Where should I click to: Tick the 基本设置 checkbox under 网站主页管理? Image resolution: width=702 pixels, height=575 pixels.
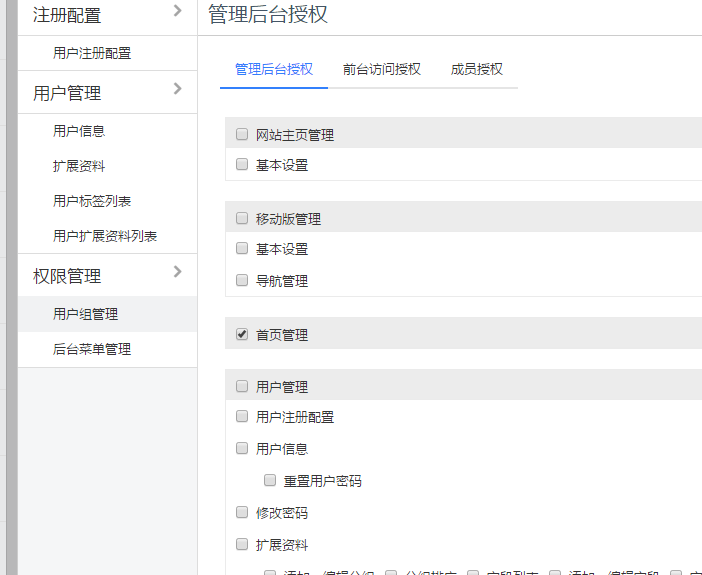pyautogui.click(x=242, y=164)
